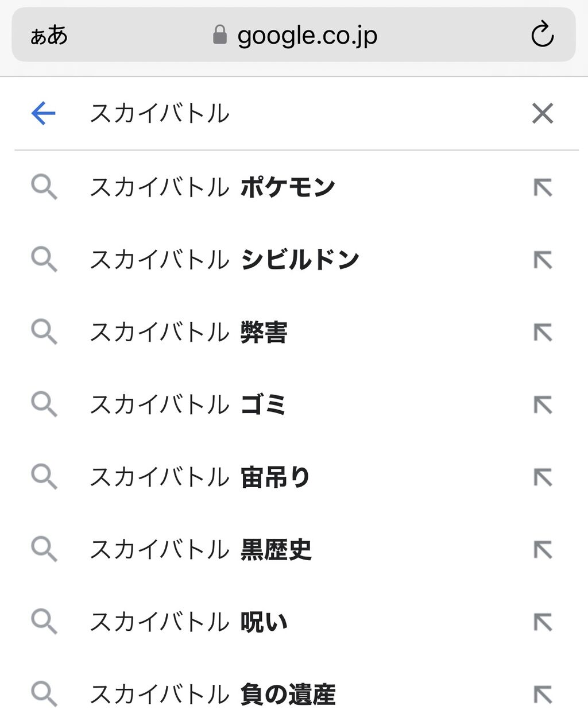This screenshot has width=588, height=721.
Task: Open the ぁあ reader settings menu
Action: [49, 36]
